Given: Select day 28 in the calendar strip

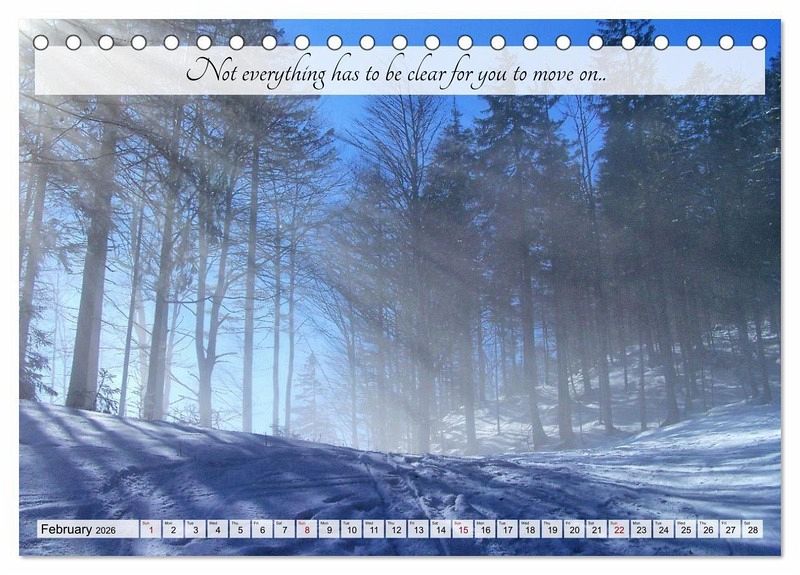Looking at the screenshot, I should (753, 529).
